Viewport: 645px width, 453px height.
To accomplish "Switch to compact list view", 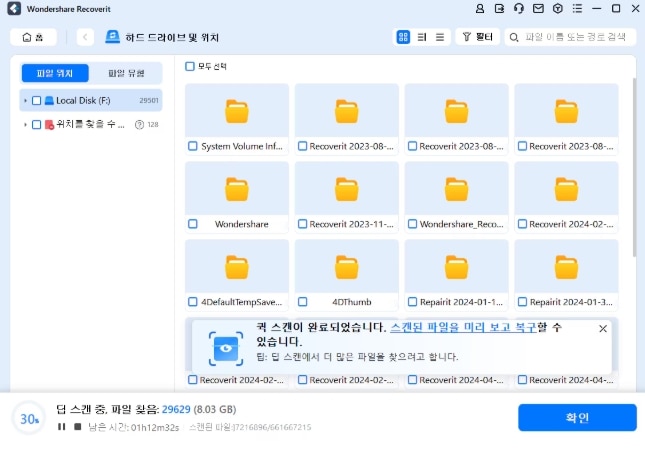I will 440,37.
